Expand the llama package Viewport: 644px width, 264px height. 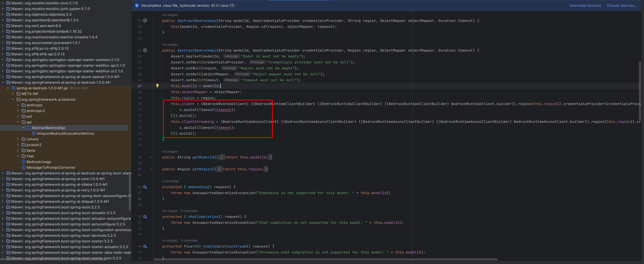18,150
